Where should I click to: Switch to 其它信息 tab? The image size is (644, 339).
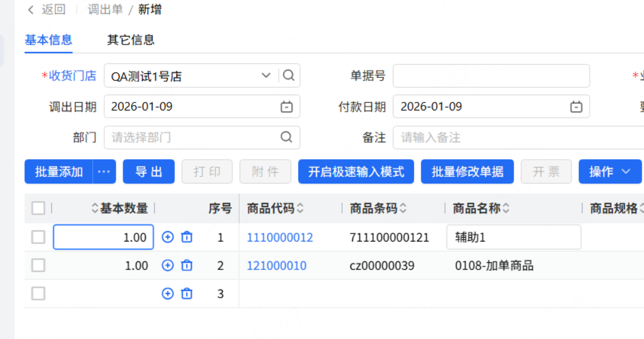[x=131, y=40]
